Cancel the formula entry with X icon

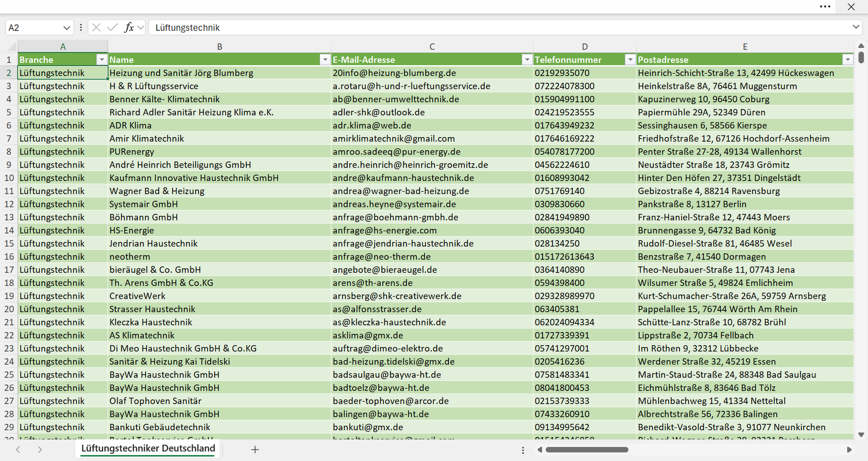[x=96, y=28]
